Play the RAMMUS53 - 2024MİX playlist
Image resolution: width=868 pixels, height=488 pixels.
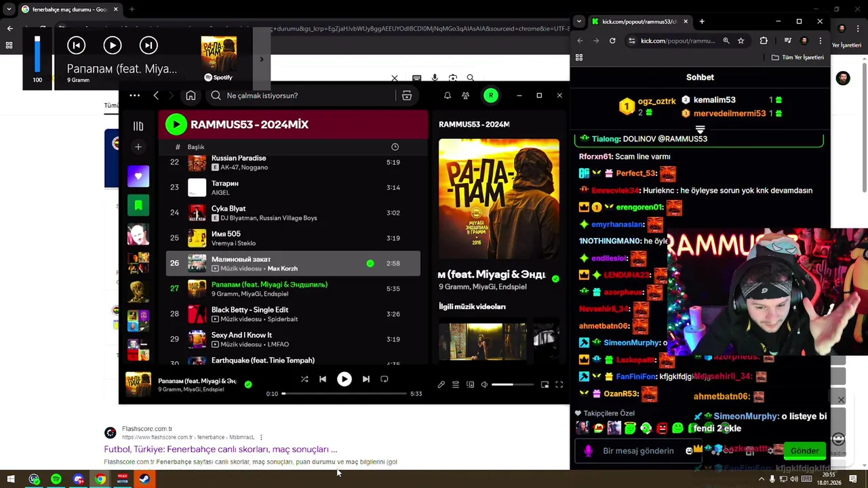coord(176,124)
